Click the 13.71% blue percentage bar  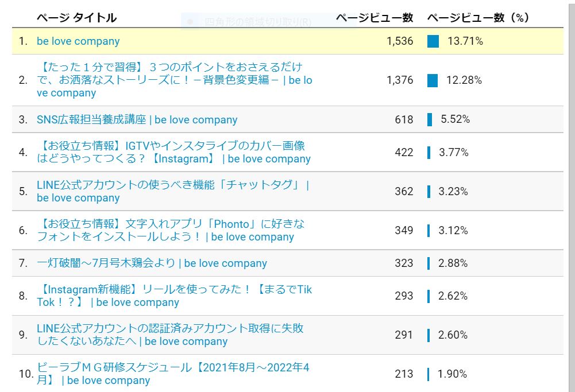(433, 41)
